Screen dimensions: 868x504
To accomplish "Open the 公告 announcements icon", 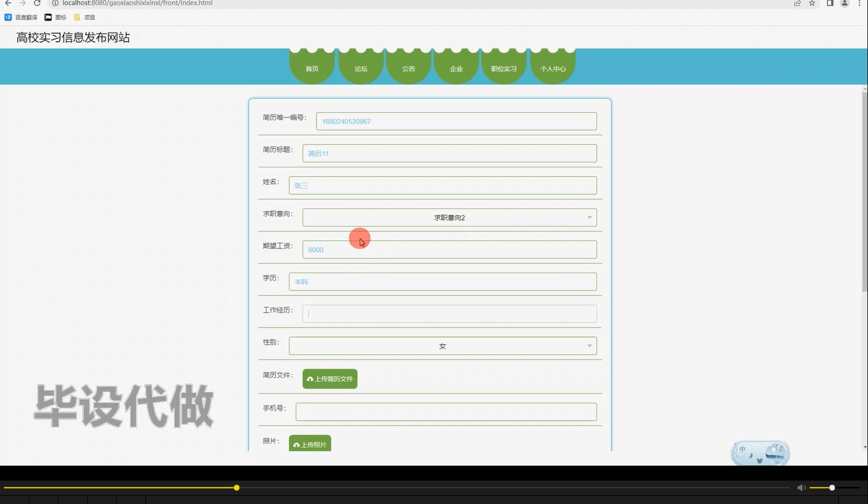I will click(x=408, y=68).
